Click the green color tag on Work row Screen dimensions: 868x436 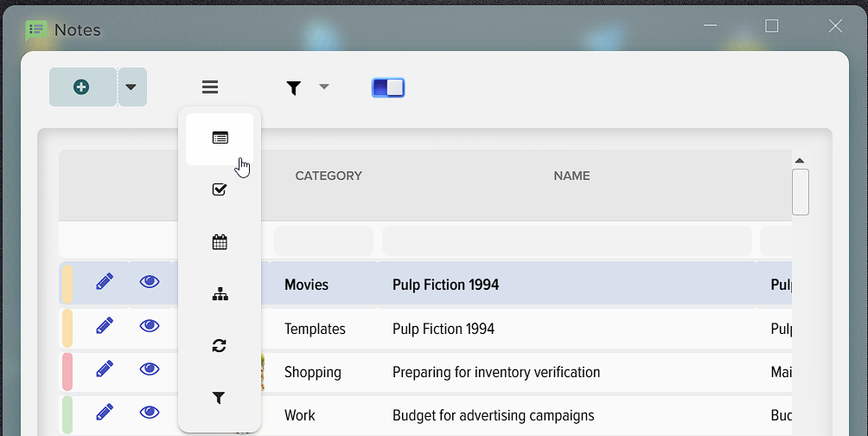tap(67, 415)
